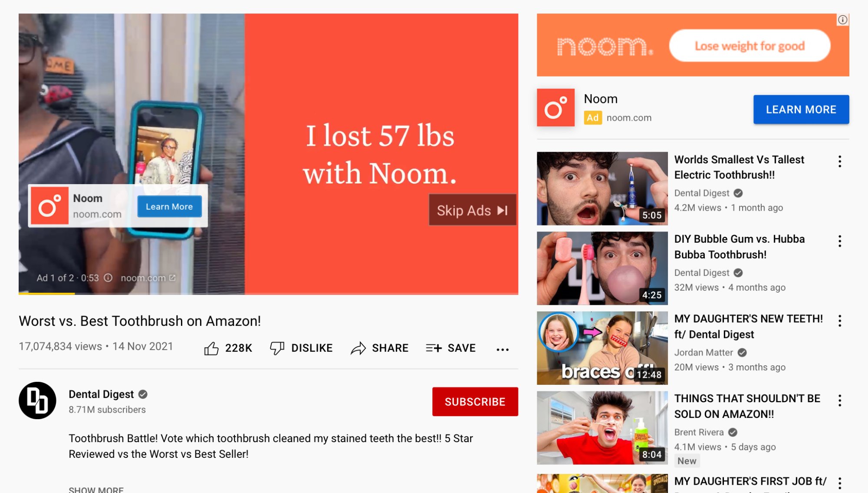The image size is (868, 493).
Task: Open banner ad info icon at top right
Action: tap(842, 20)
